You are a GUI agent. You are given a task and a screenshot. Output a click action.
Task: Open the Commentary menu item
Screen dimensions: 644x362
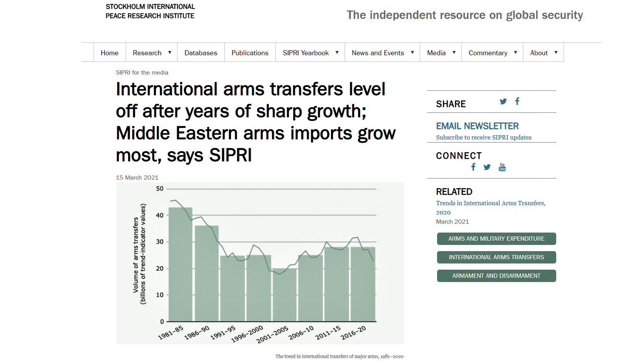point(488,53)
